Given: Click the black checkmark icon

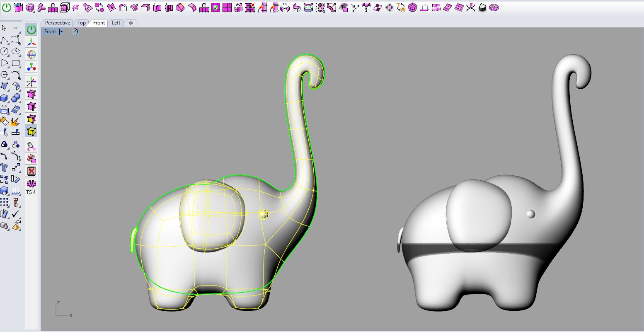Looking at the screenshot, I should [16, 213].
